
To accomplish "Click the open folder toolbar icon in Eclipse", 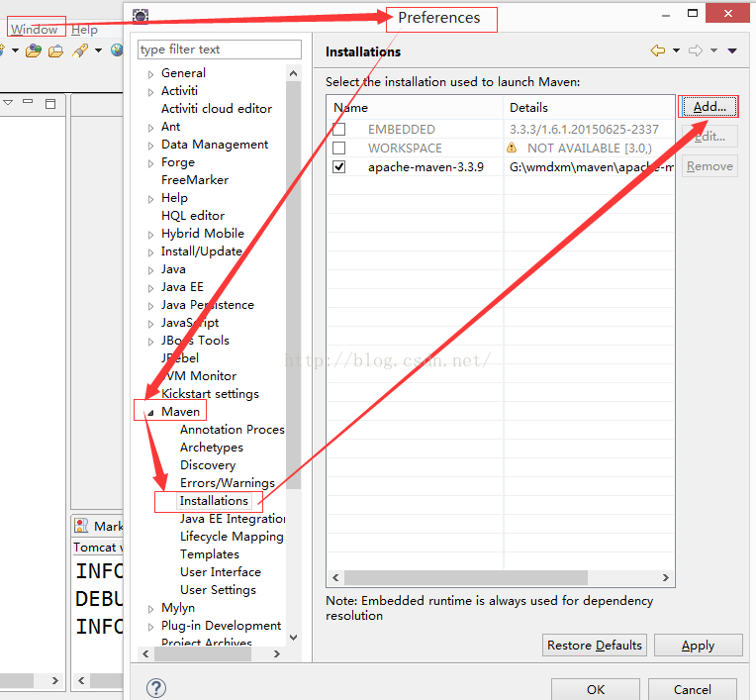I will [56, 50].
